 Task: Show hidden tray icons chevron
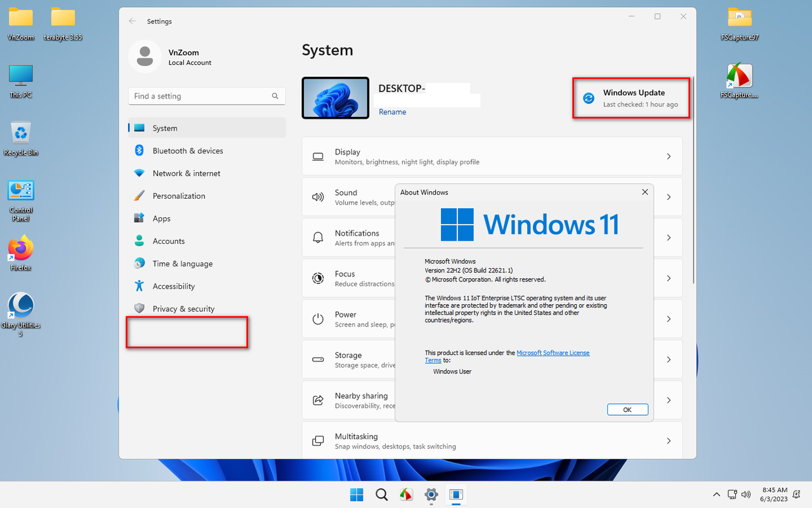(717, 494)
